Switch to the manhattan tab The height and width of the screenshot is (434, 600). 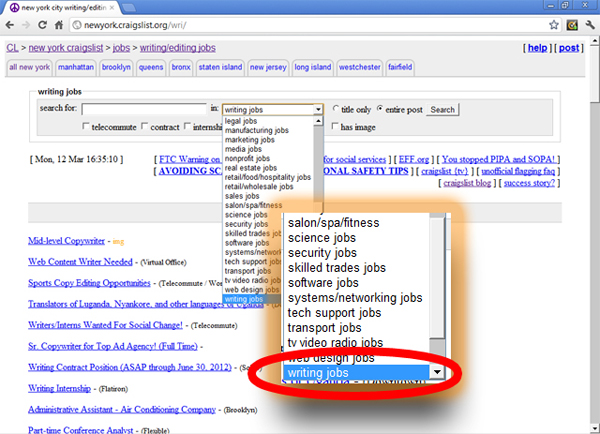click(x=76, y=67)
